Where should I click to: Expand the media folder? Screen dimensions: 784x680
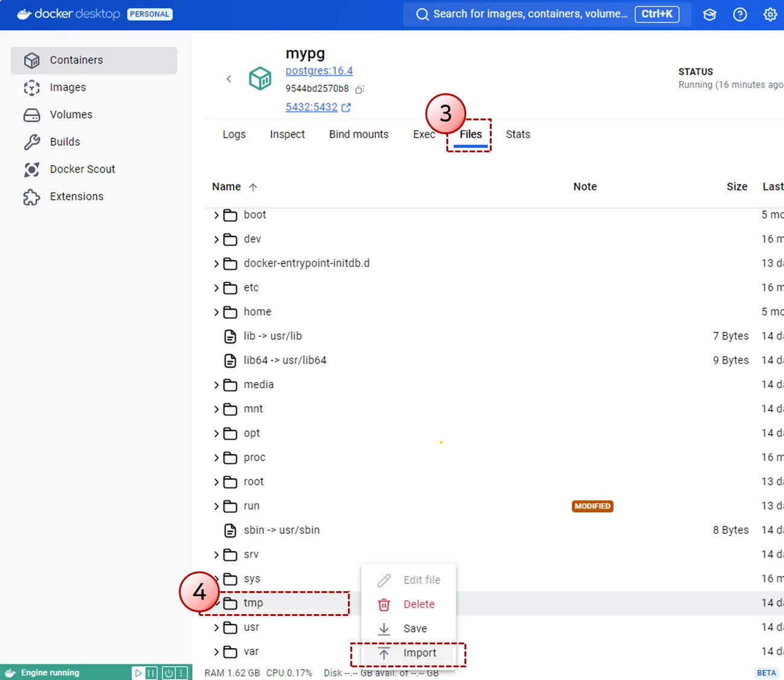pos(216,384)
